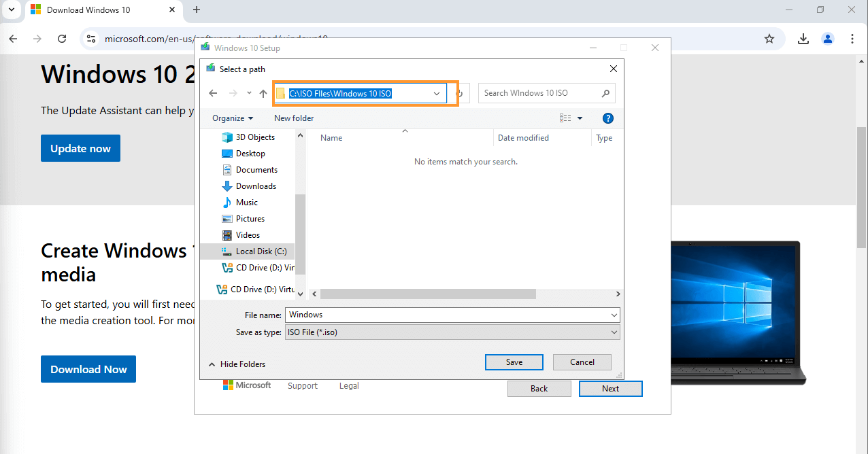
Task: Expand the recent locations chevron beside navigation arrows
Action: pos(249,93)
